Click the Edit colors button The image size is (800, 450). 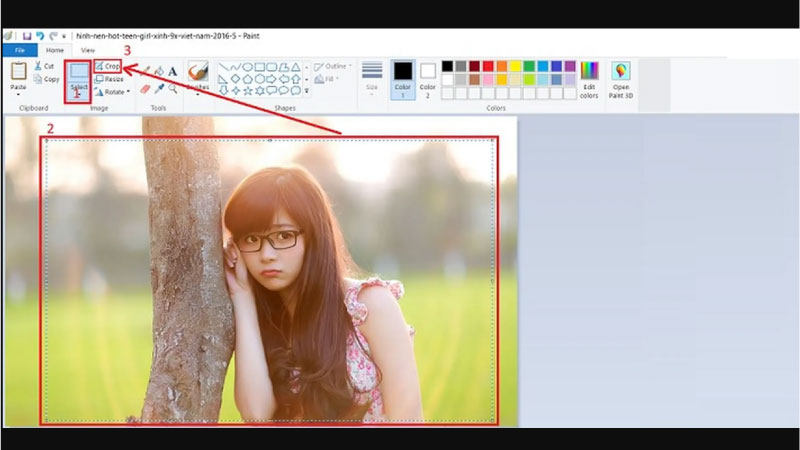[x=589, y=79]
